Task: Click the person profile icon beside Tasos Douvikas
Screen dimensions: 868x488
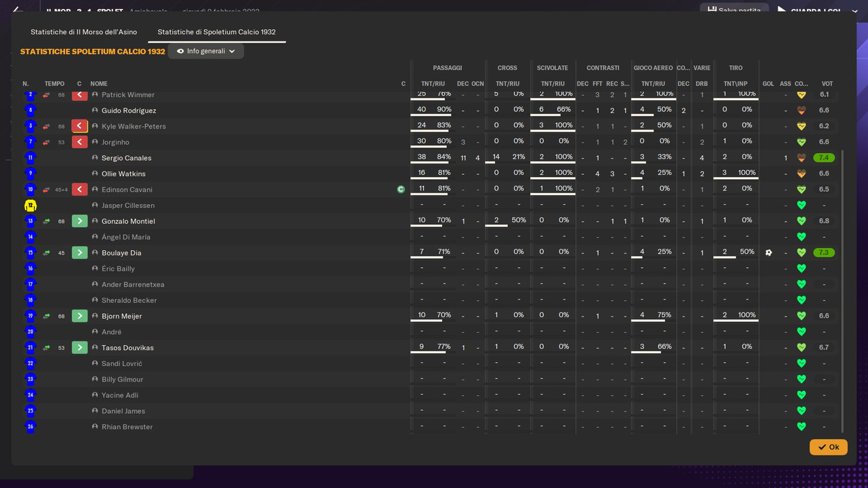Action: 95,348
